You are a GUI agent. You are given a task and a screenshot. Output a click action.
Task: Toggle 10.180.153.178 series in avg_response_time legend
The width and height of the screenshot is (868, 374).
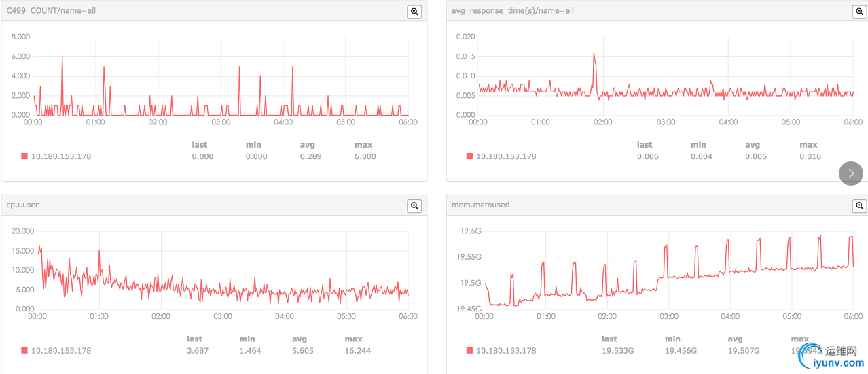470,156
